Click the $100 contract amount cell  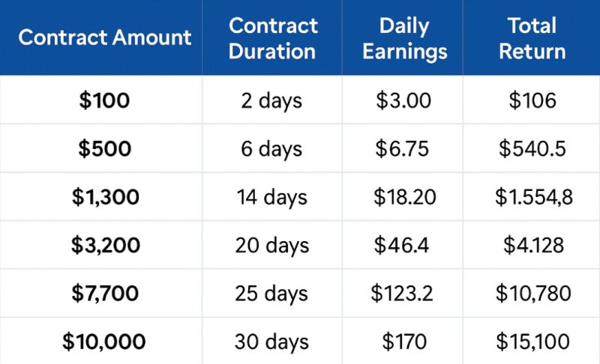(x=105, y=100)
